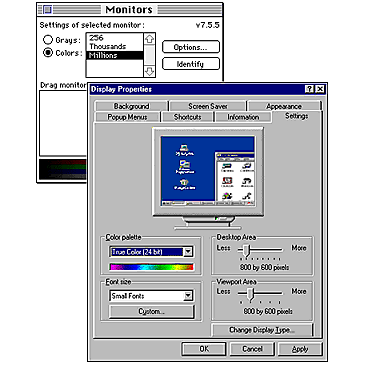Click the Cancel button
Image resolution: width=365 pixels, height=365 pixels.
(252, 349)
